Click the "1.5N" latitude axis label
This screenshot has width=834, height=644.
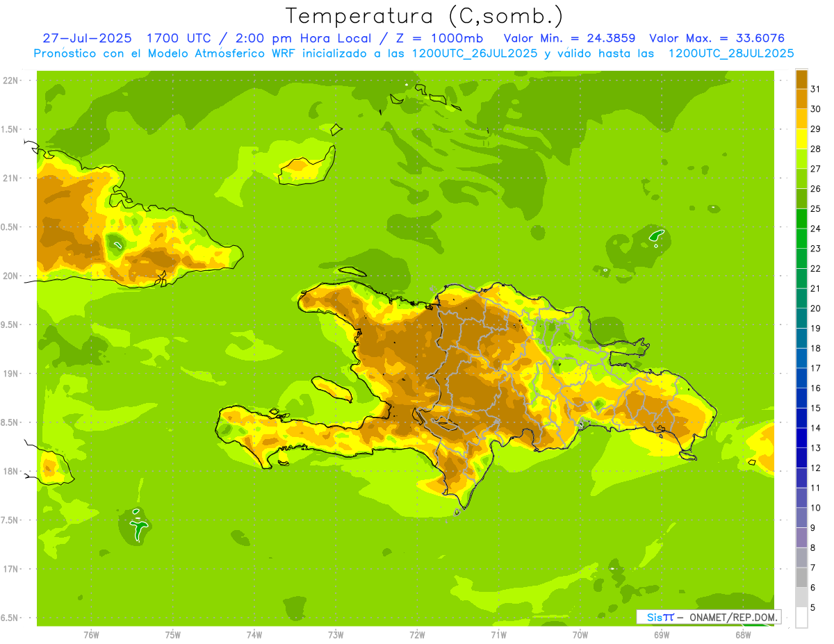pos(10,129)
